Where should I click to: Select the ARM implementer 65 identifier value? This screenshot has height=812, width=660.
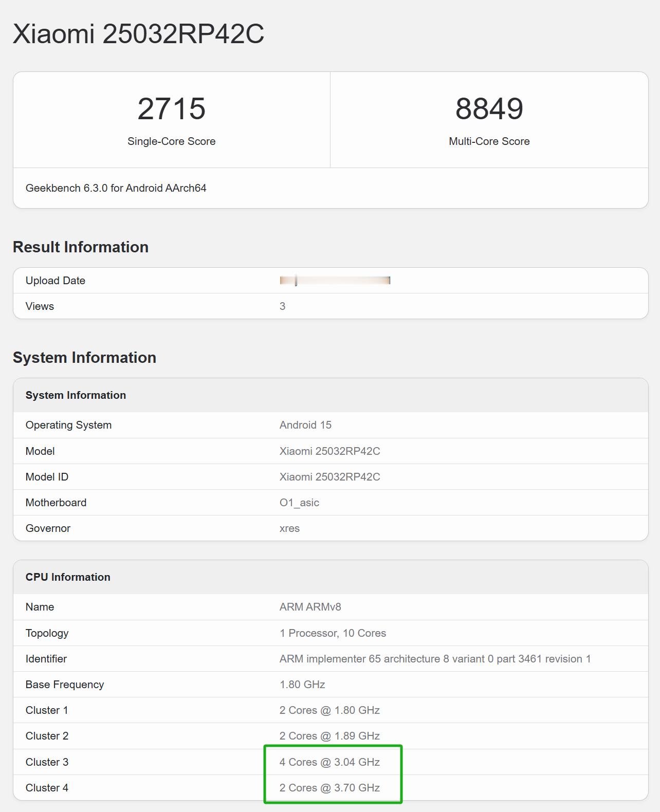pyautogui.click(x=435, y=659)
